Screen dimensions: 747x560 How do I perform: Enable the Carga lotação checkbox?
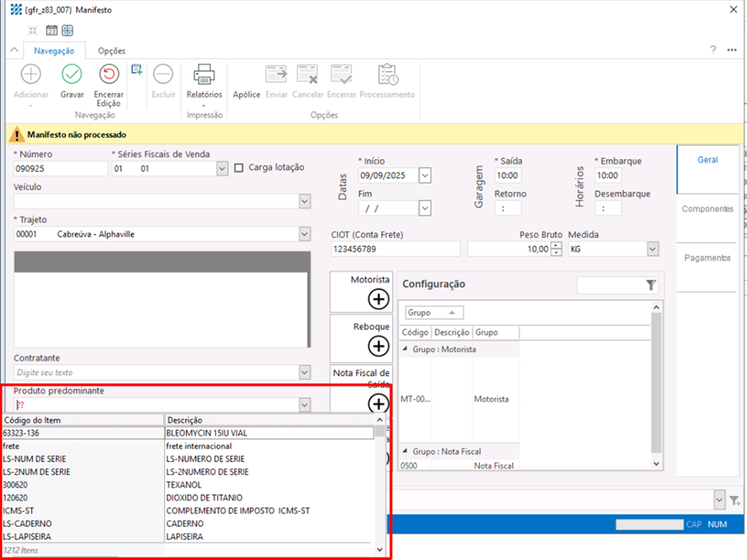tap(239, 168)
